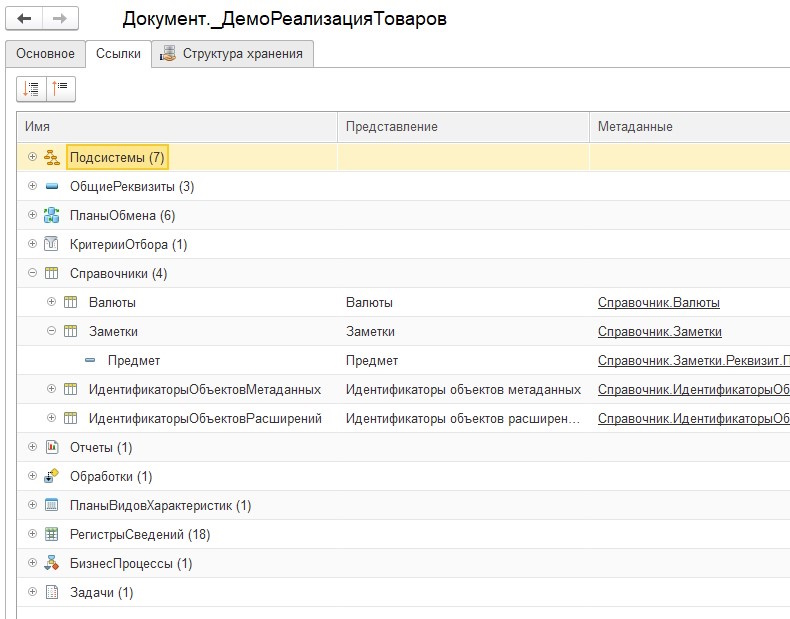The height and width of the screenshot is (619, 790).
Task: Select the Справочники (4) row label
Action: 118,274
